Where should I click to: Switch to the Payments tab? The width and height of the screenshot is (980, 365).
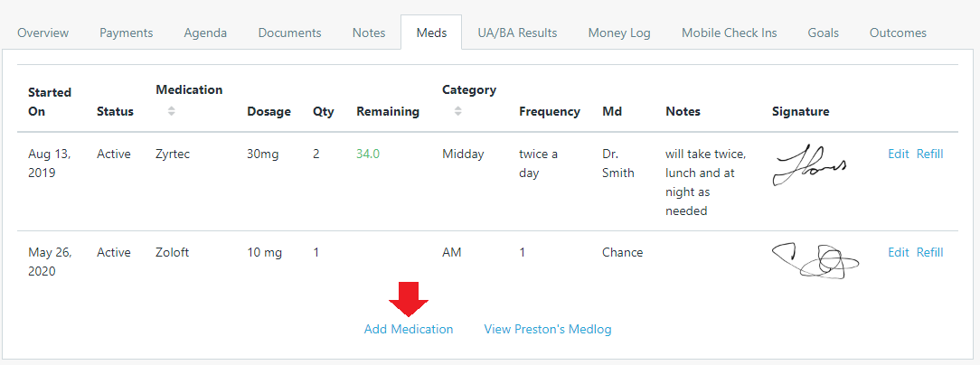point(127,33)
